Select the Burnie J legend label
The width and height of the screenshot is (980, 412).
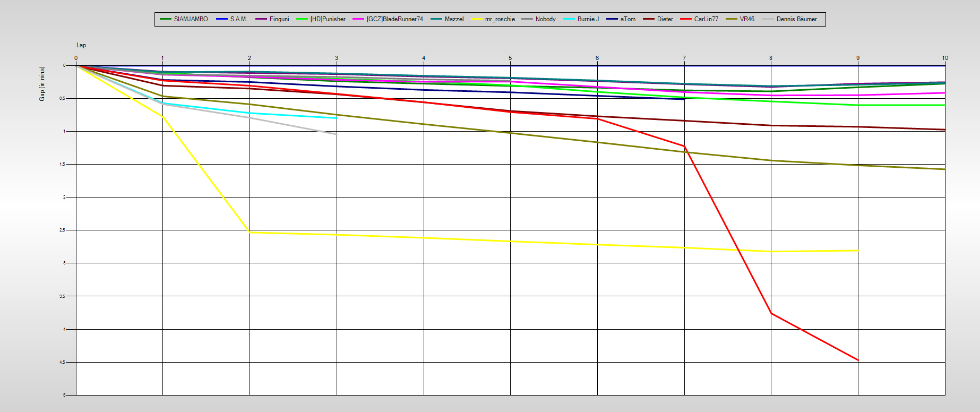588,19
